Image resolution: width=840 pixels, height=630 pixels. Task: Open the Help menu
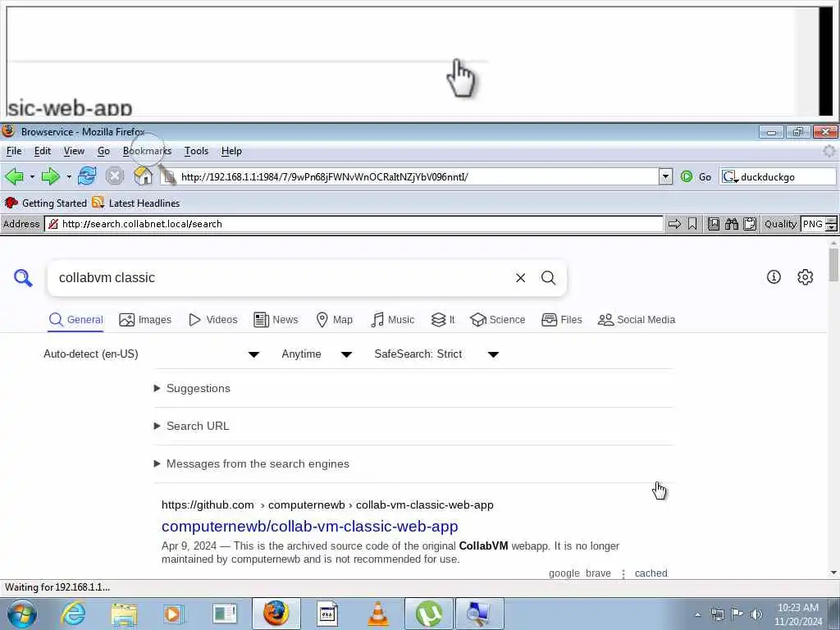[x=231, y=151]
